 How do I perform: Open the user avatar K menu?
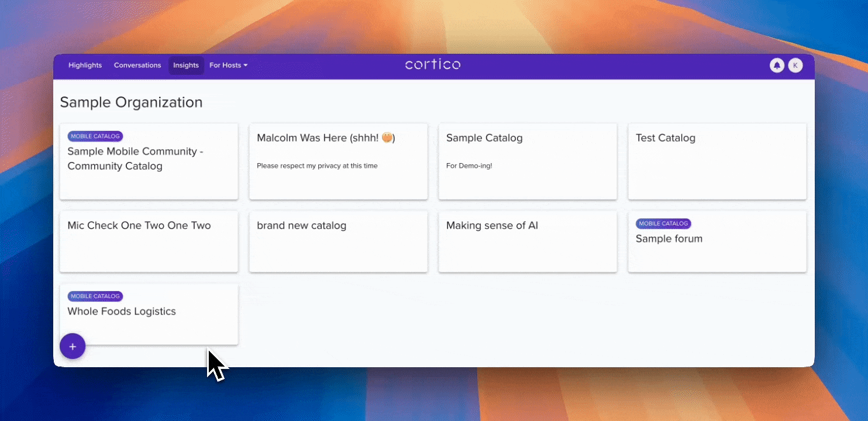[795, 65]
